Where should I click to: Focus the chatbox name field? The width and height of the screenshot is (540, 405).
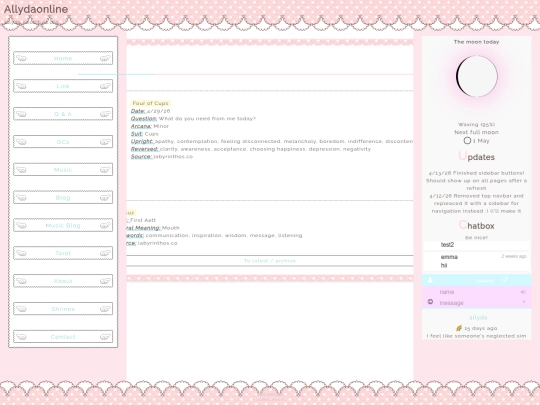tap(479, 292)
